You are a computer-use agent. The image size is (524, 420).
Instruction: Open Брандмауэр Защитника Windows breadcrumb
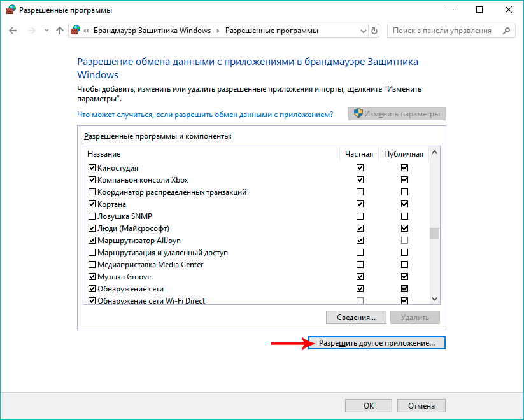[152, 31]
